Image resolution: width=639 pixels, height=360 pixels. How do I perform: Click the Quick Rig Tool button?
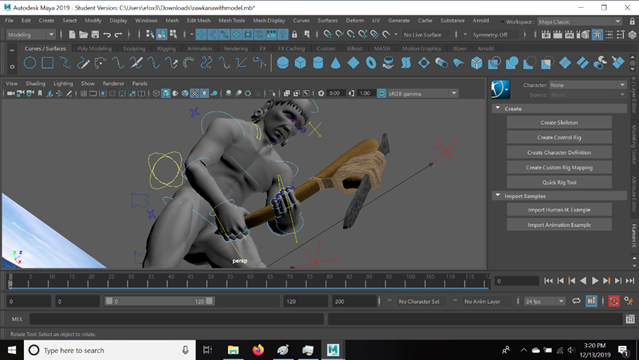(x=559, y=182)
